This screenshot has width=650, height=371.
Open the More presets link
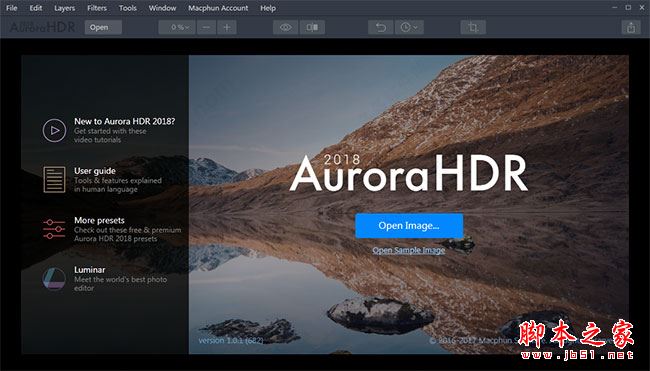(99, 220)
